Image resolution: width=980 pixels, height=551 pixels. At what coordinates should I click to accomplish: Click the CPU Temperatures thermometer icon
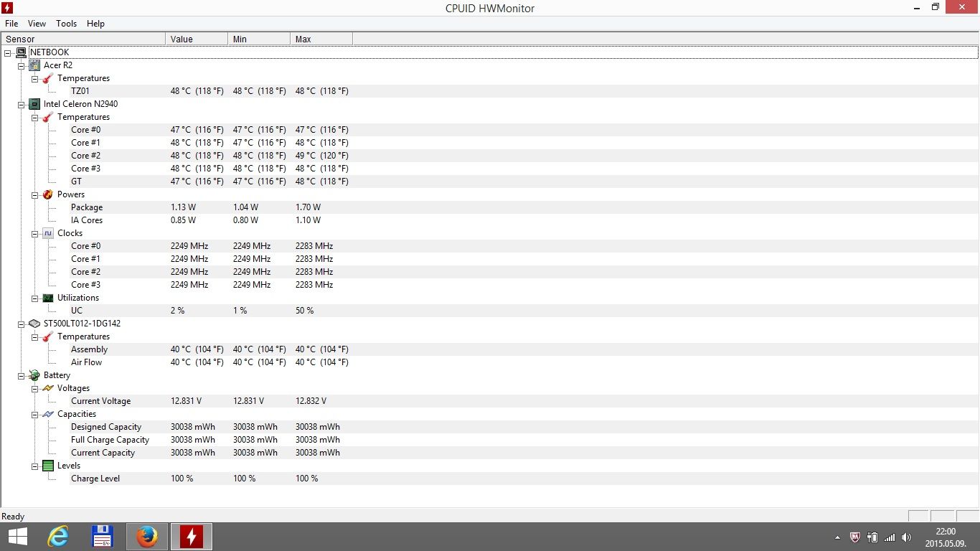tap(48, 117)
